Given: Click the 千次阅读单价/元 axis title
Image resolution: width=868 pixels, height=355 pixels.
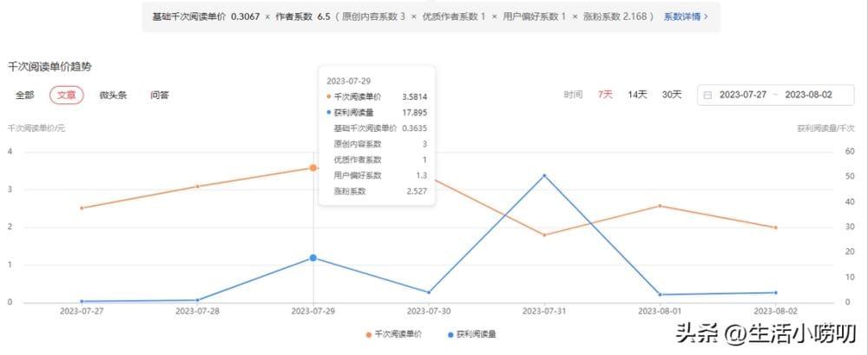Looking at the screenshot, I should pos(36,128).
